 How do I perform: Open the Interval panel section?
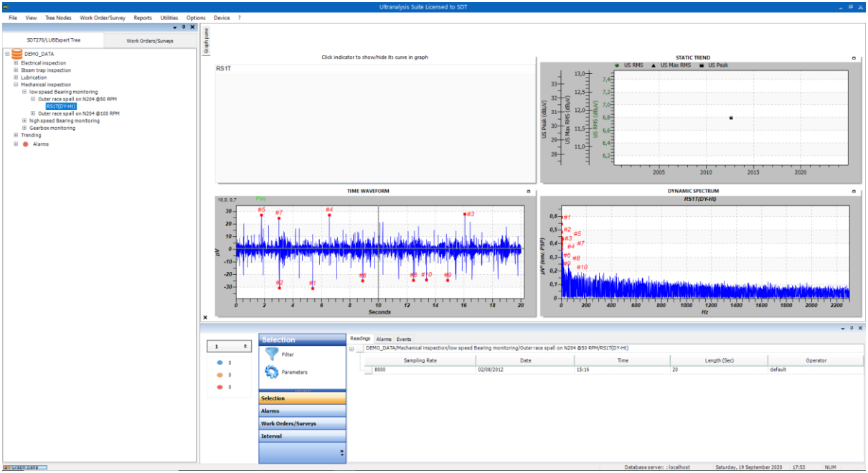point(301,436)
